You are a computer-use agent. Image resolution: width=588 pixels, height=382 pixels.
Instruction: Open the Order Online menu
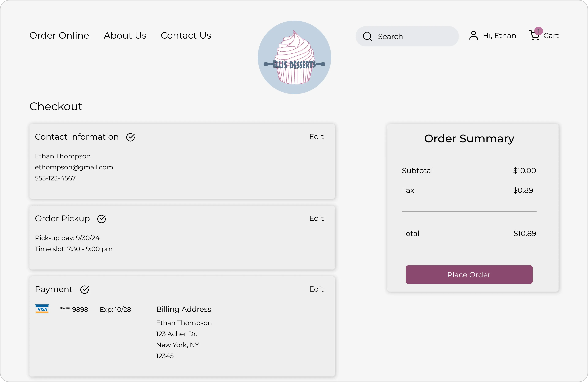pos(59,36)
